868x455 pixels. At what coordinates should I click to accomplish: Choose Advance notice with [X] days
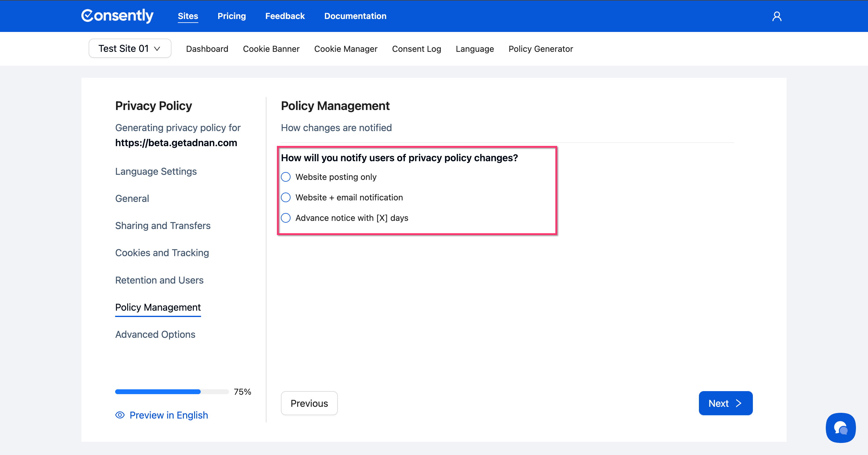point(286,218)
